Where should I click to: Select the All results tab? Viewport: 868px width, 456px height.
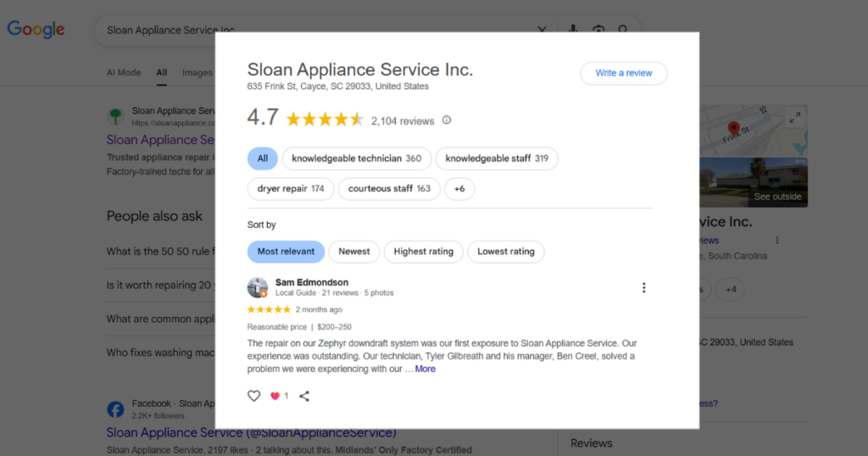pos(161,73)
